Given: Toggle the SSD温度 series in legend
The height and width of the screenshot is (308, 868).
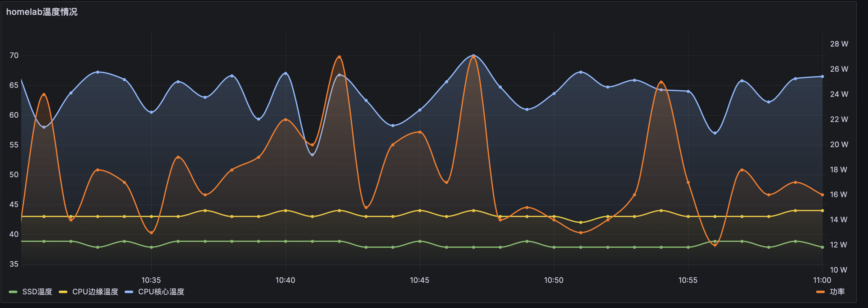Looking at the screenshot, I should click(37, 292).
